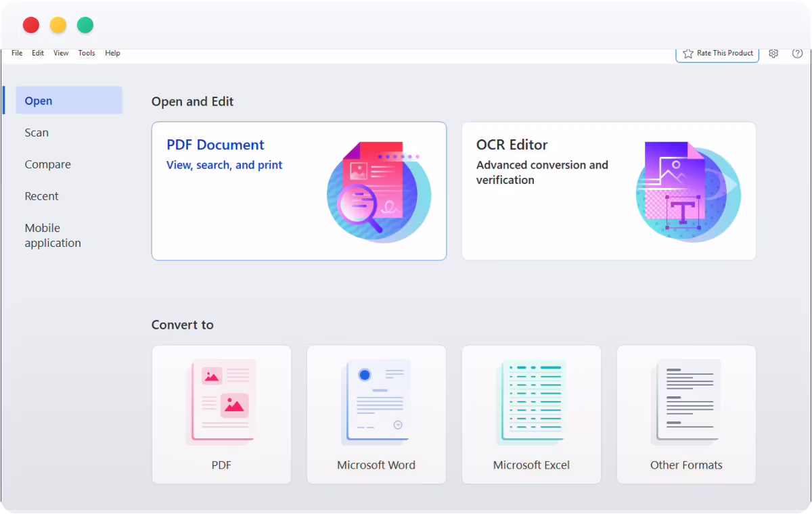This screenshot has width=812, height=514.
Task: Select the Open tab in sidebar
Action: 69,100
